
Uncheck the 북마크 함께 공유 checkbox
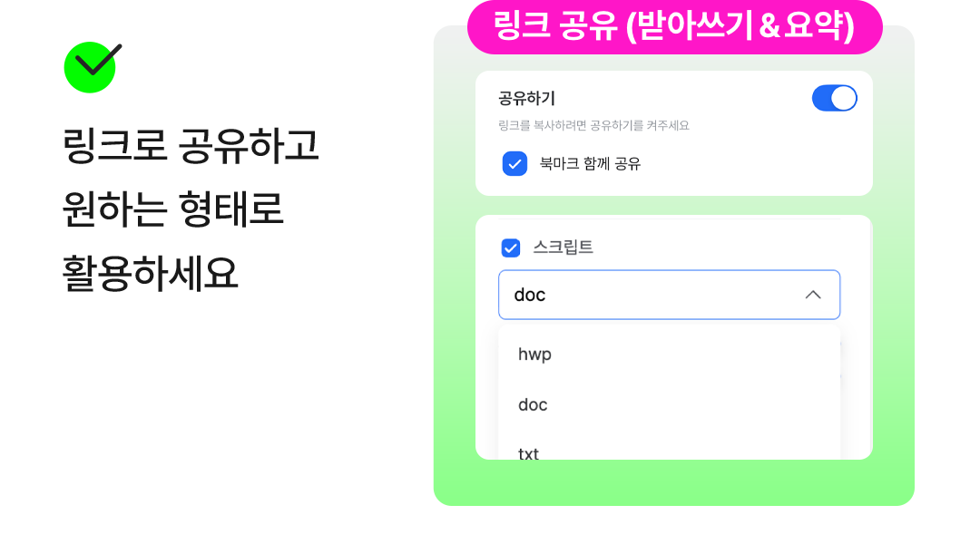tap(514, 163)
